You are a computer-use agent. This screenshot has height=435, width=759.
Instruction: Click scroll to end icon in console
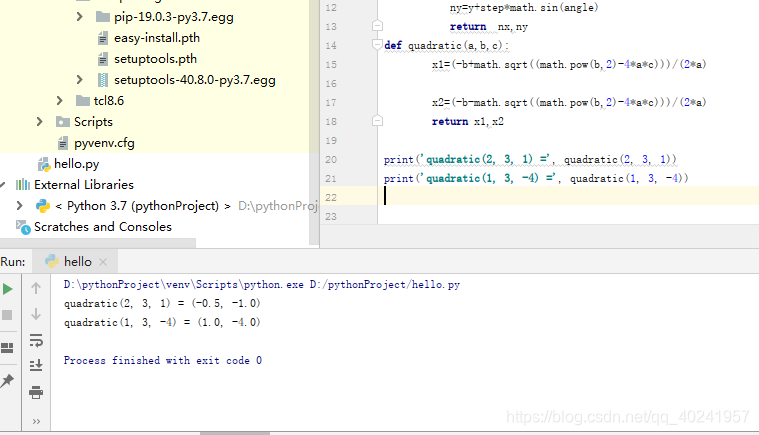tap(36, 365)
